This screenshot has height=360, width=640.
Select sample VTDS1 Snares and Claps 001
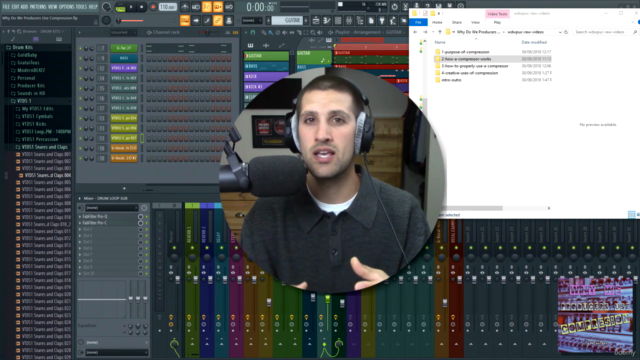pyautogui.click(x=46, y=154)
